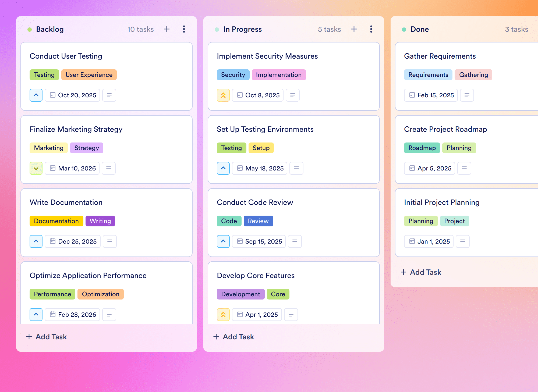
Task: Pick the Oct 20, 2025 due date field
Action: pyautogui.click(x=72, y=95)
